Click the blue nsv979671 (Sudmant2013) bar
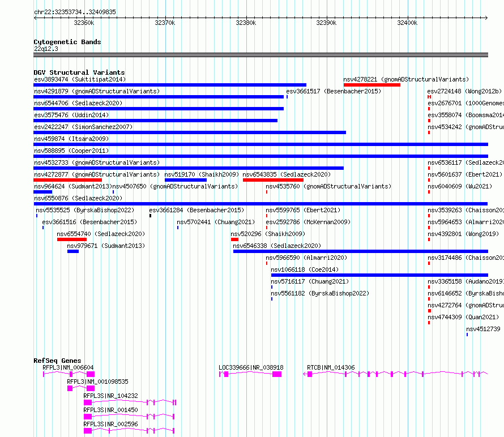The width and height of the screenshot is (504, 437). click(73, 251)
